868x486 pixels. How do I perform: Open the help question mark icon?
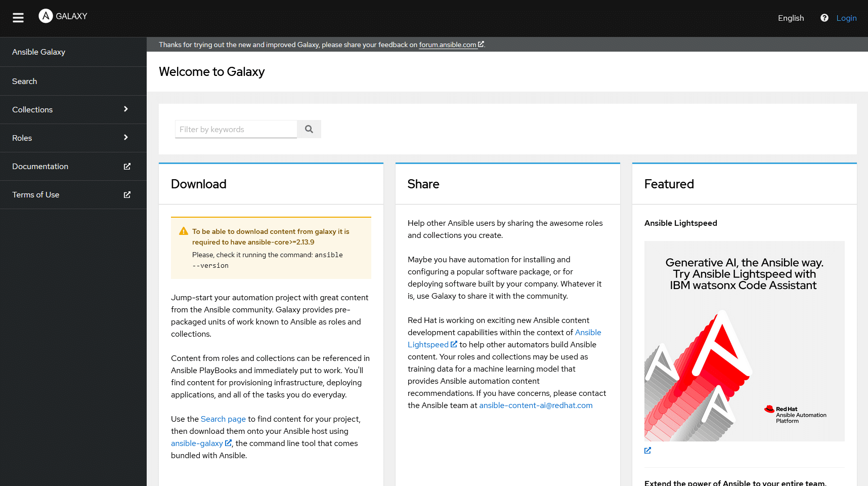tap(824, 18)
